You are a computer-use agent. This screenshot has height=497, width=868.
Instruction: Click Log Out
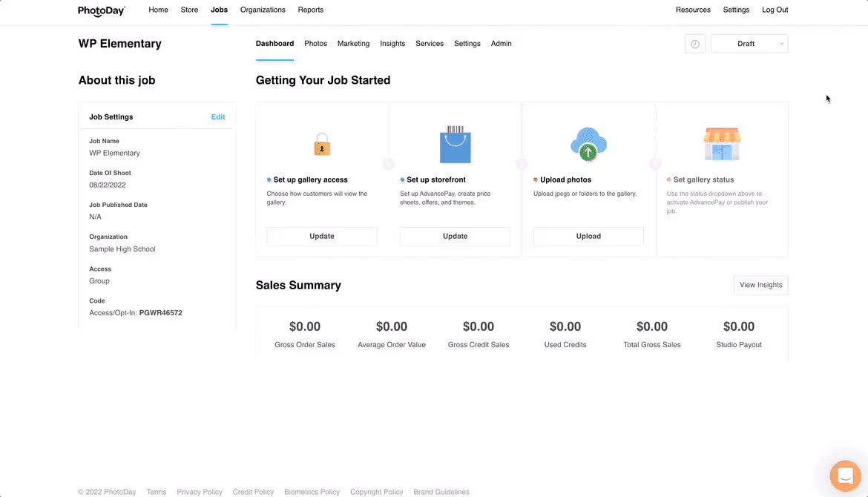(775, 10)
